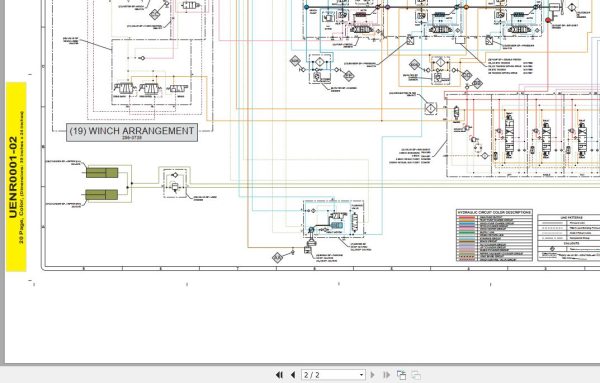Click the (19) WINCH ARRANGEMENT label
This screenshot has height=383, width=600.
[132, 131]
